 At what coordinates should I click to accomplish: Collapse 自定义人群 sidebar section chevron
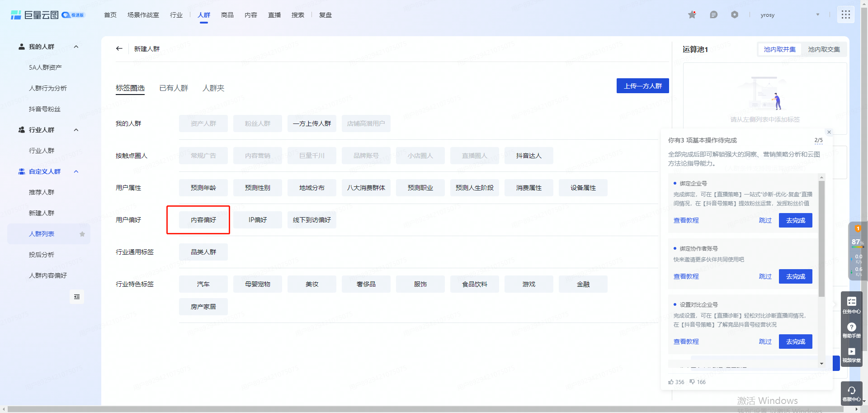pyautogui.click(x=76, y=171)
